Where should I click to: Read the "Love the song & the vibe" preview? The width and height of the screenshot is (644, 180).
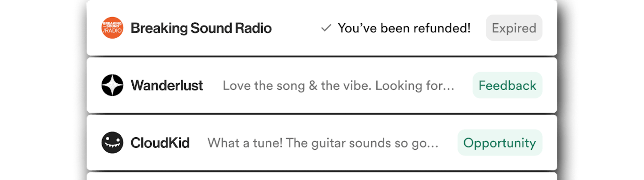coord(339,86)
